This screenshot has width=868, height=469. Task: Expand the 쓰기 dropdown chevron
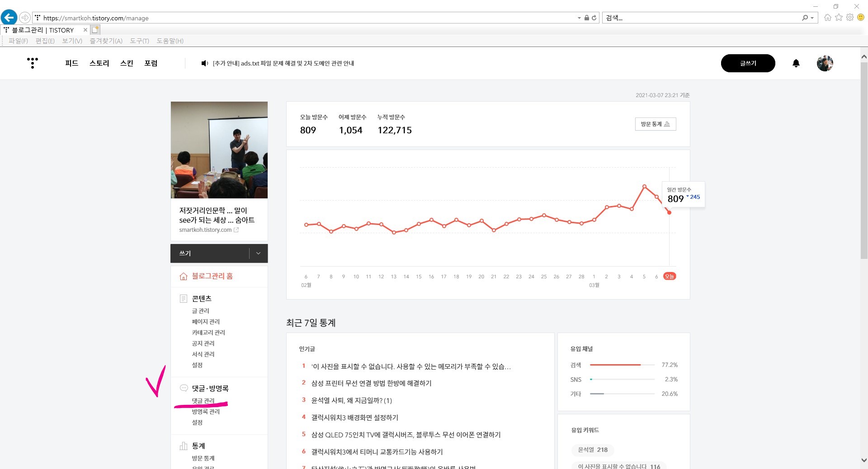[x=258, y=253]
